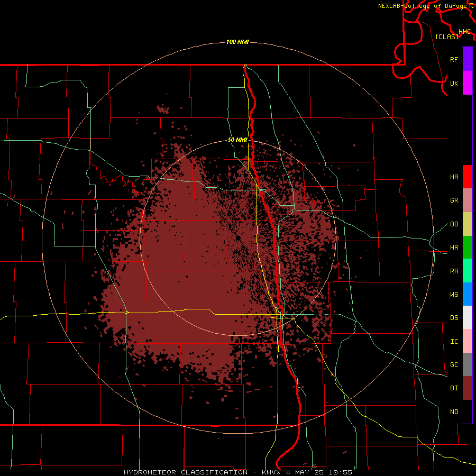This screenshot has width=476, height=476.
Task: Click the 100 NMI range ring label
Action: point(237,42)
